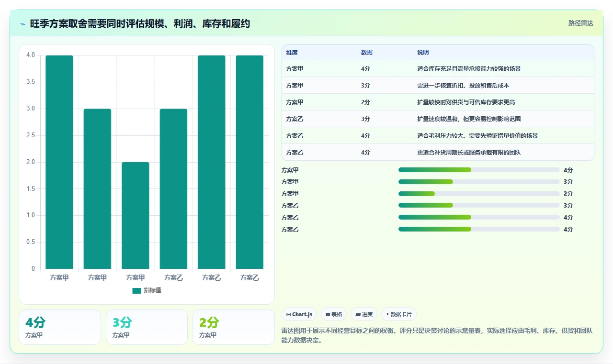Click the 数据 column header
The width and height of the screenshot is (613, 364).
[367, 53]
